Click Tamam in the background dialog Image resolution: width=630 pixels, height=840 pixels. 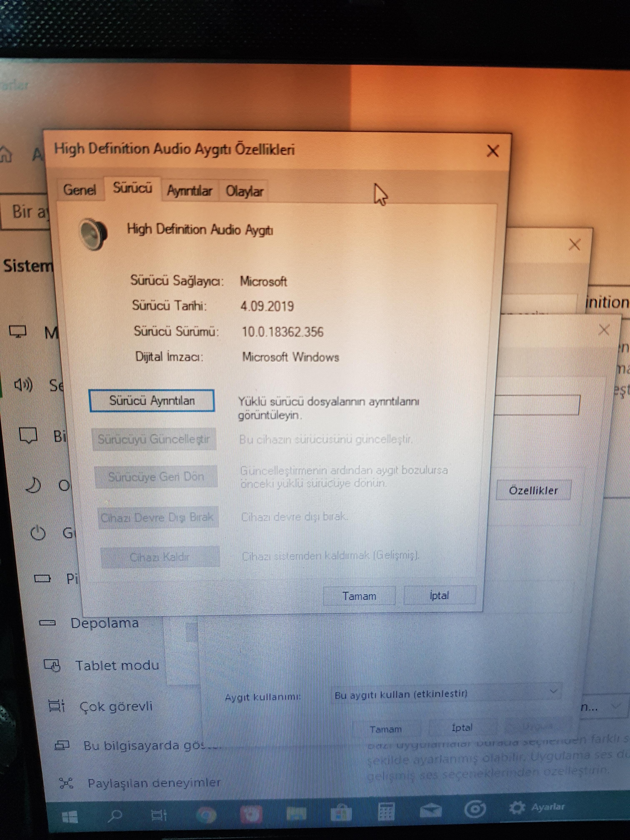[385, 729]
